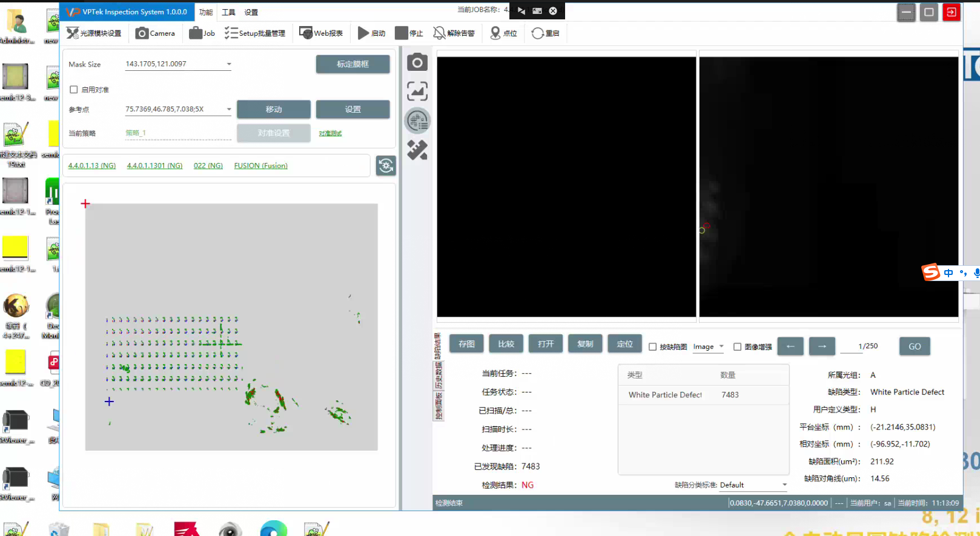Tick the 按缺陷图 checkbox

652,347
